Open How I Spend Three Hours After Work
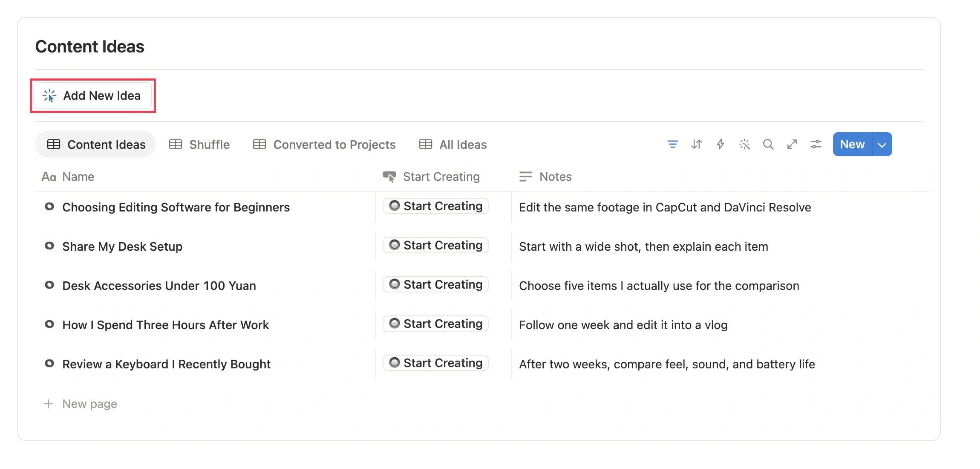The height and width of the screenshot is (469, 980). 166,325
